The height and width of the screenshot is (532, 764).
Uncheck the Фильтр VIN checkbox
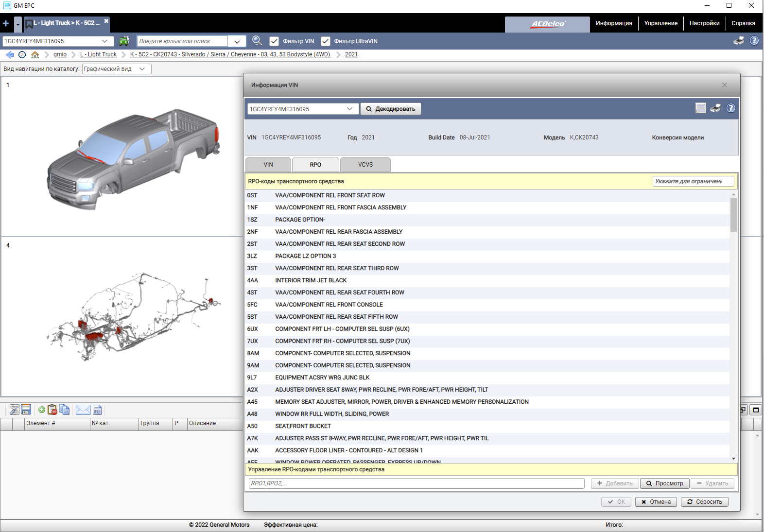tap(274, 41)
